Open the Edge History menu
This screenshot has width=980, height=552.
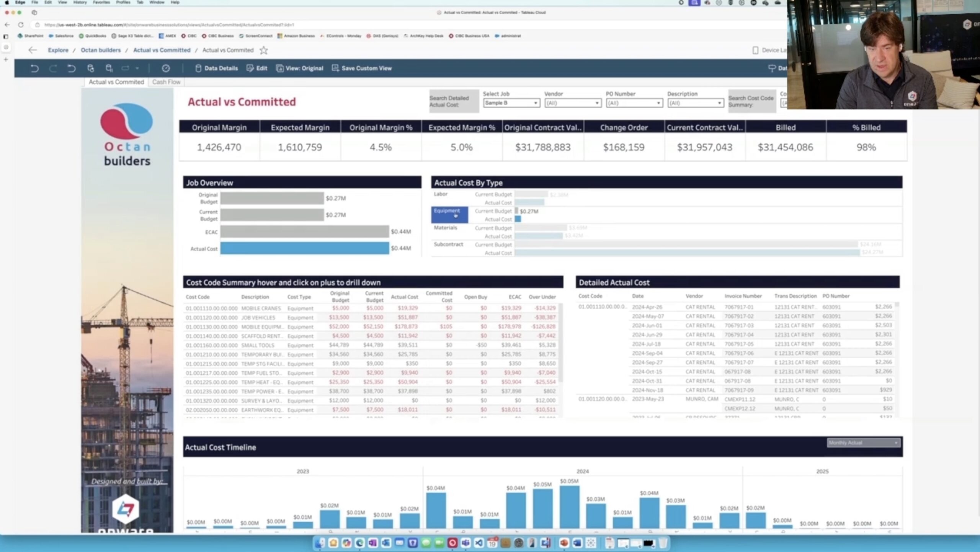coord(80,2)
